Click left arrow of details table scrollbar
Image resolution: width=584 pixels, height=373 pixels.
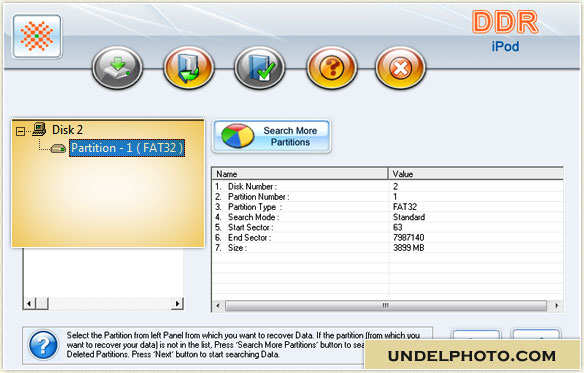coord(218,306)
